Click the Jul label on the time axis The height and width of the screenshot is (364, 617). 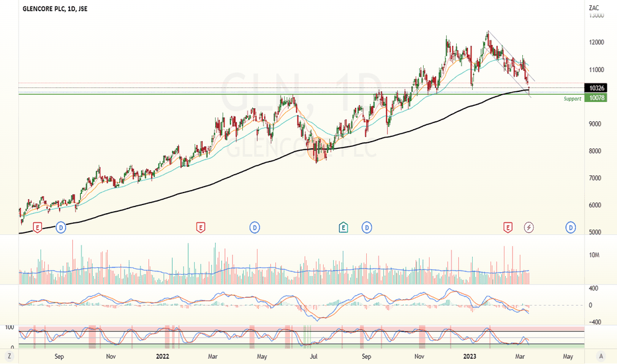point(314,357)
